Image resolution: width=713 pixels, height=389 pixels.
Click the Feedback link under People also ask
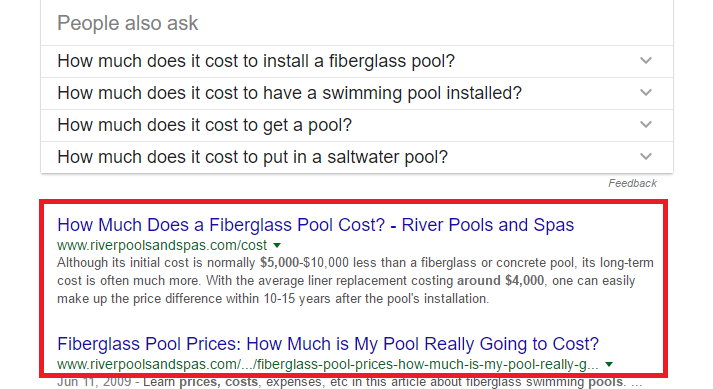tap(633, 183)
